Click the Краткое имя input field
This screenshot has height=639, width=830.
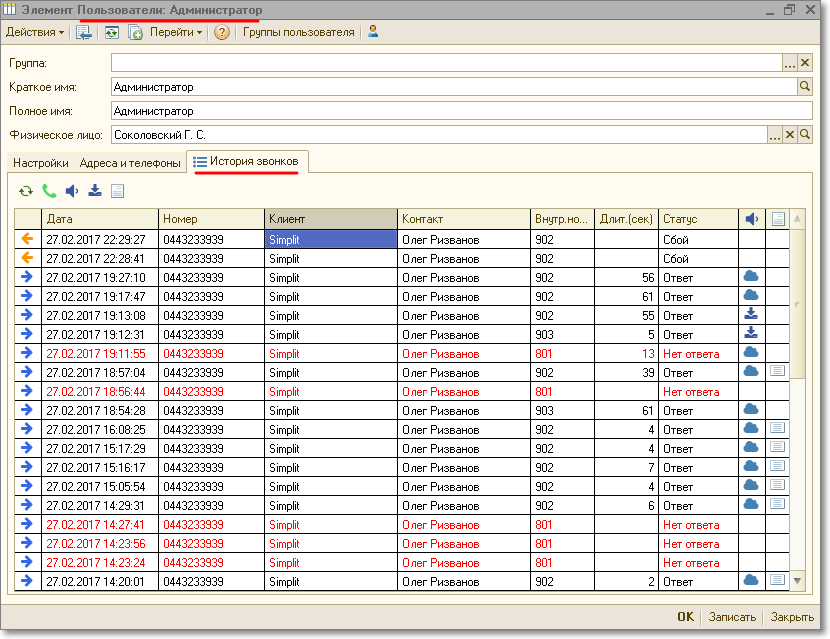[x=452, y=87]
